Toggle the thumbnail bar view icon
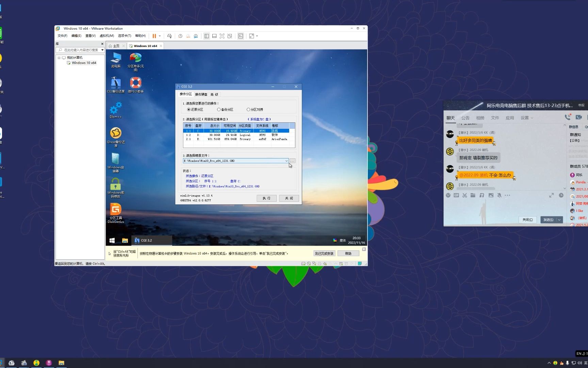Screen dimensions: 588x368 coord(214,36)
